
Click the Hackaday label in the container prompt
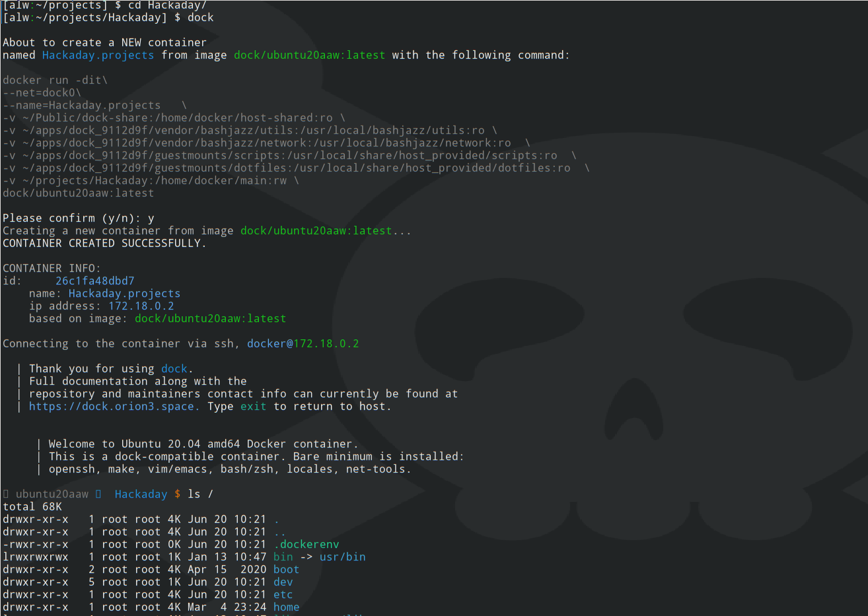140,494
